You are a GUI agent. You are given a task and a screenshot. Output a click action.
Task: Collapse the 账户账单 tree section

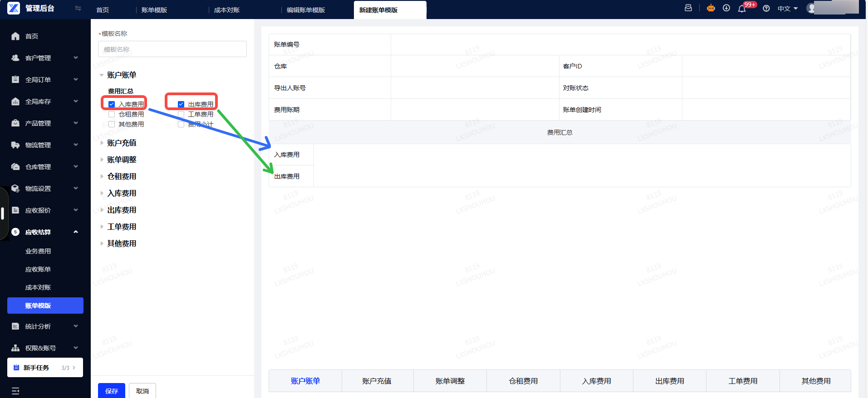click(x=102, y=75)
